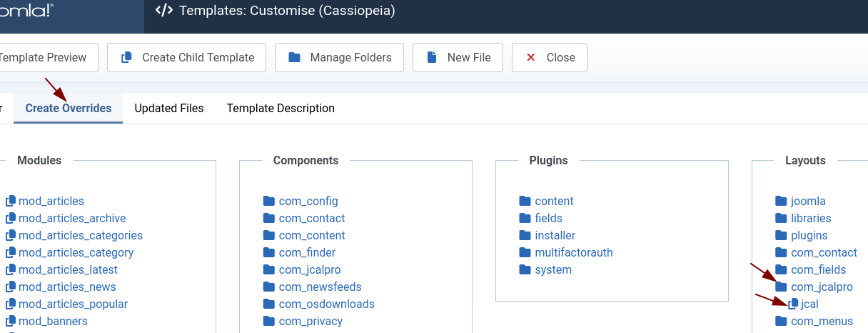Switch to the Updated Files tab
The image size is (868, 333).
[x=169, y=109]
